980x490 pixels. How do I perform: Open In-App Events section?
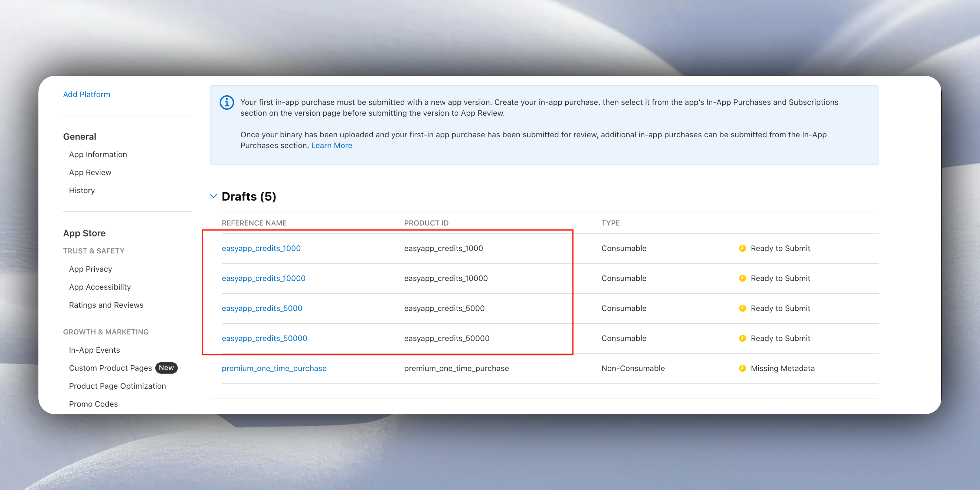click(94, 350)
